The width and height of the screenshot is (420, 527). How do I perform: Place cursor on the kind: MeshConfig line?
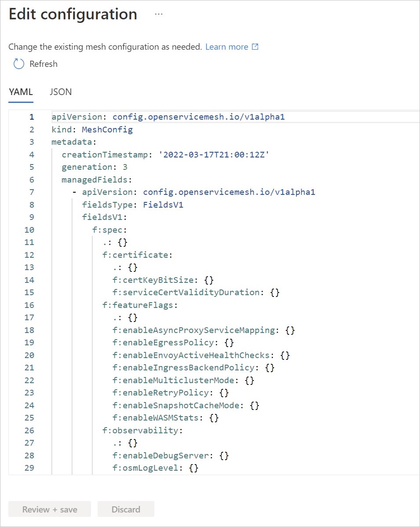pyautogui.click(x=92, y=130)
